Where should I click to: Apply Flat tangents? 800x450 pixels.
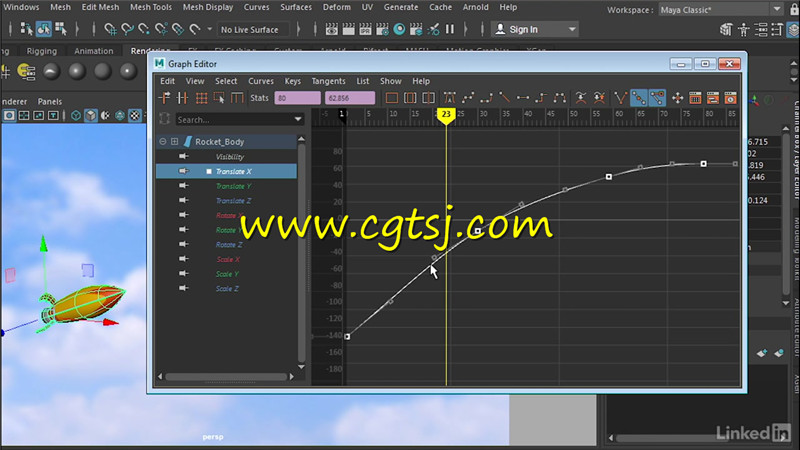pyautogui.click(x=523, y=98)
